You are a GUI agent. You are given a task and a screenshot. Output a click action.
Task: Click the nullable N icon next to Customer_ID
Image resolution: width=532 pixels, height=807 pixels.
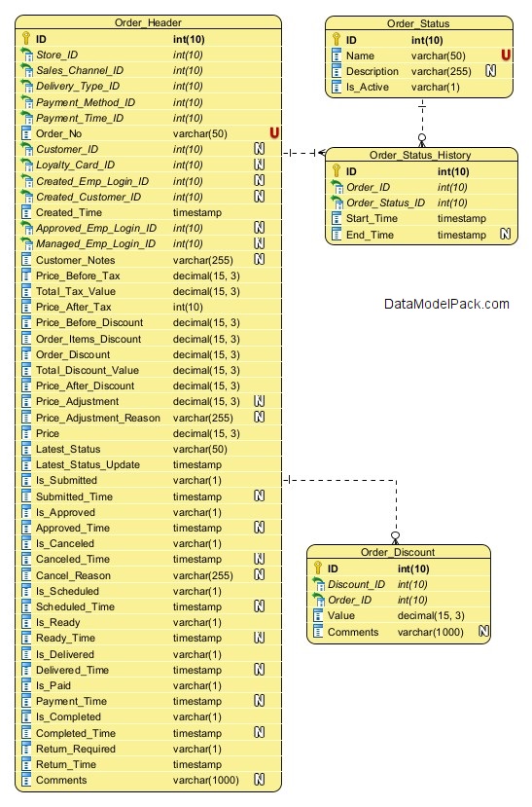tap(260, 149)
